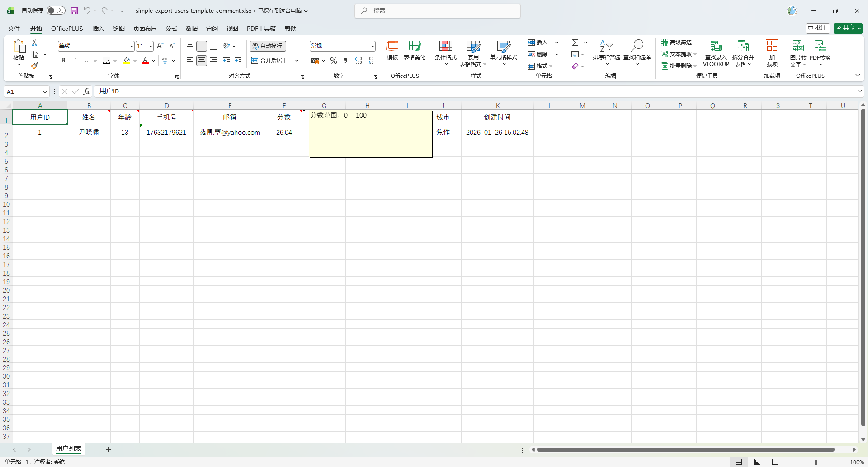This screenshot has height=467, width=868.
Task: Switch to the Data ribbon tab
Action: pyautogui.click(x=191, y=29)
